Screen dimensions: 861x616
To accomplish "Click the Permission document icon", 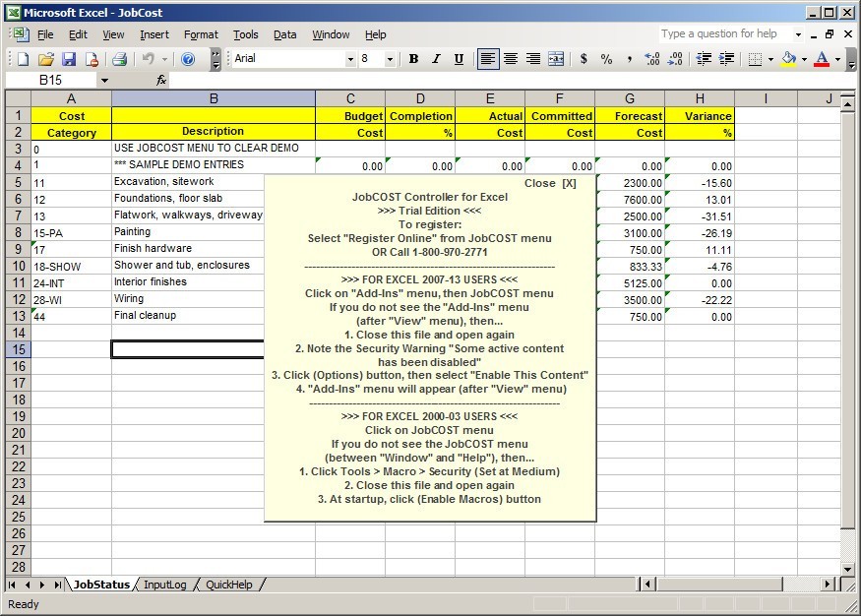I will click(x=92, y=59).
